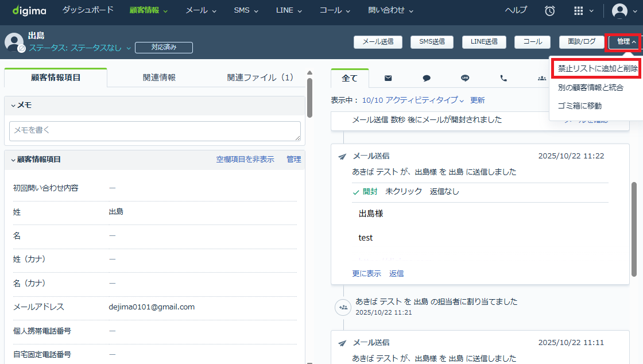Filter activities by LINE icon

[465, 78]
